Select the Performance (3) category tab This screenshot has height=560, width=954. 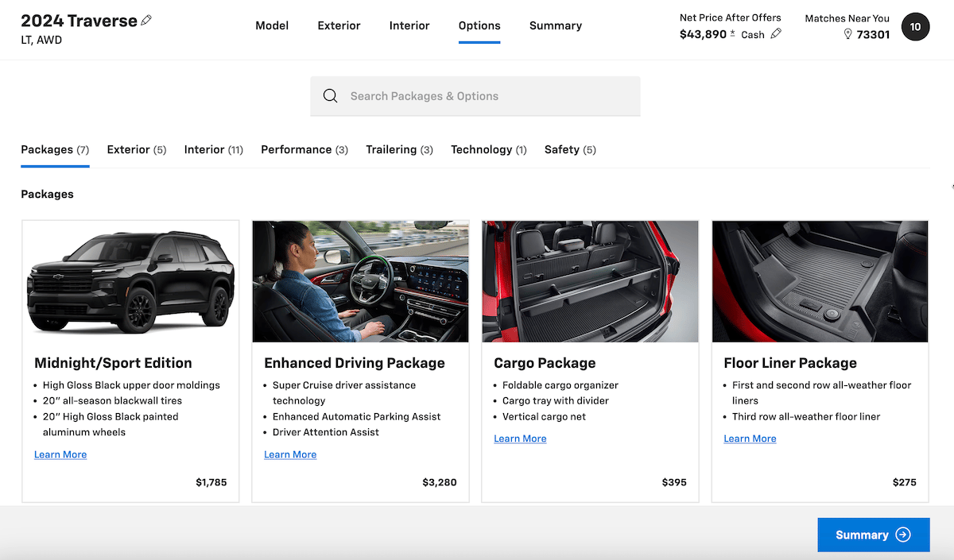click(304, 149)
